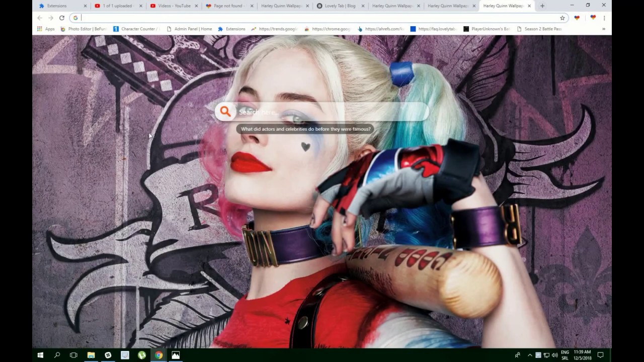Open Task View in the taskbar

73,355
